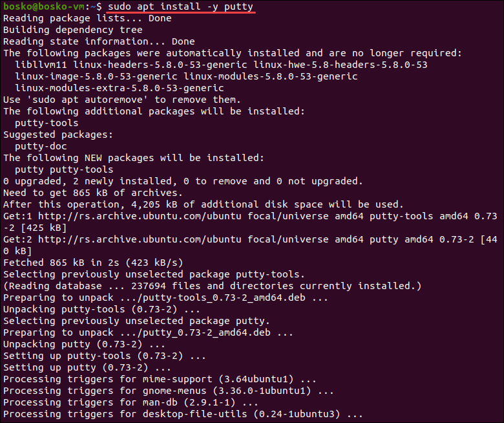The image size is (504, 423).
Task: Click the 'sudo apt autoremove' hint text
Action: pyautogui.click(x=87, y=100)
